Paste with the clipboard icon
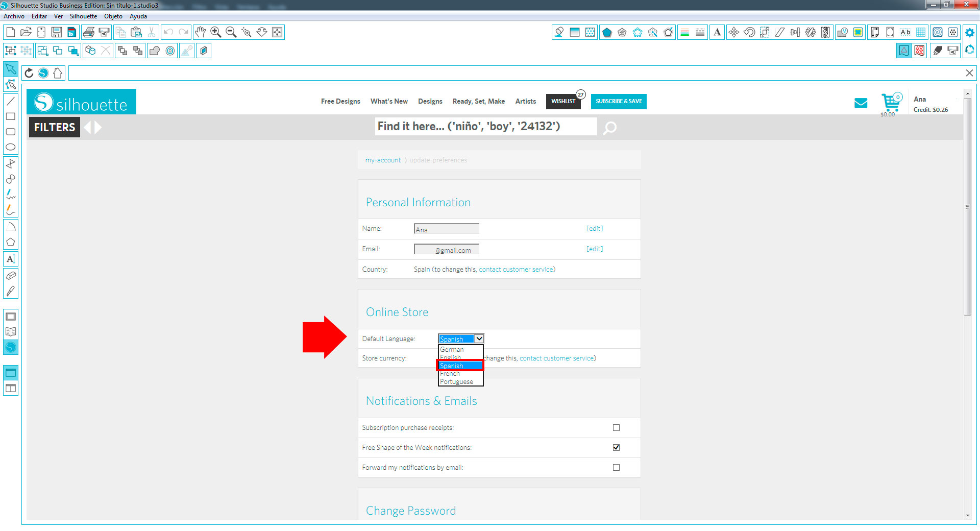 point(136,32)
